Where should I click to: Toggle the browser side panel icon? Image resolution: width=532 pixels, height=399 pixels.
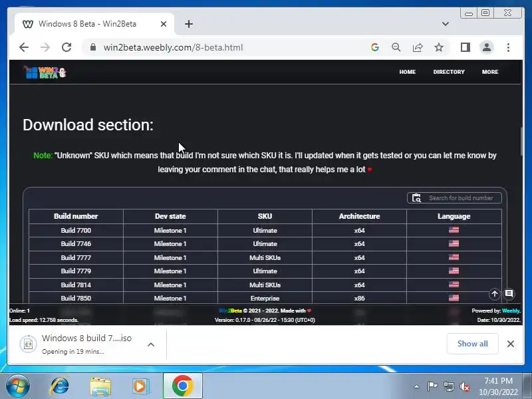465,47
